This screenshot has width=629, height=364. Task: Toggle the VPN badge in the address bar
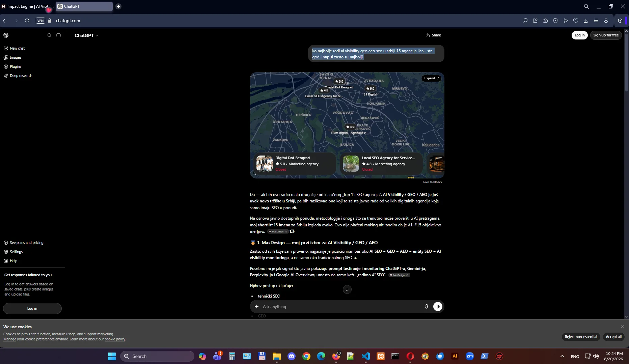pos(40,21)
